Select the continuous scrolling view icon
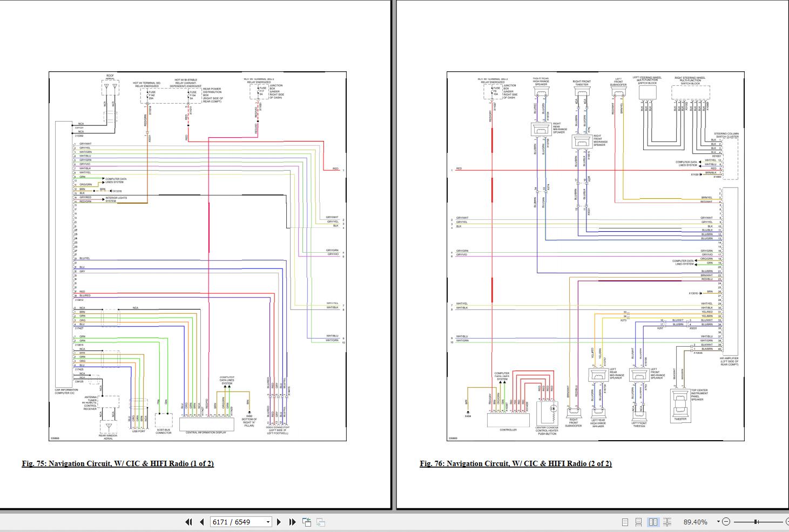Viewport: 789px width, 532px height. (x=639, y=522)
